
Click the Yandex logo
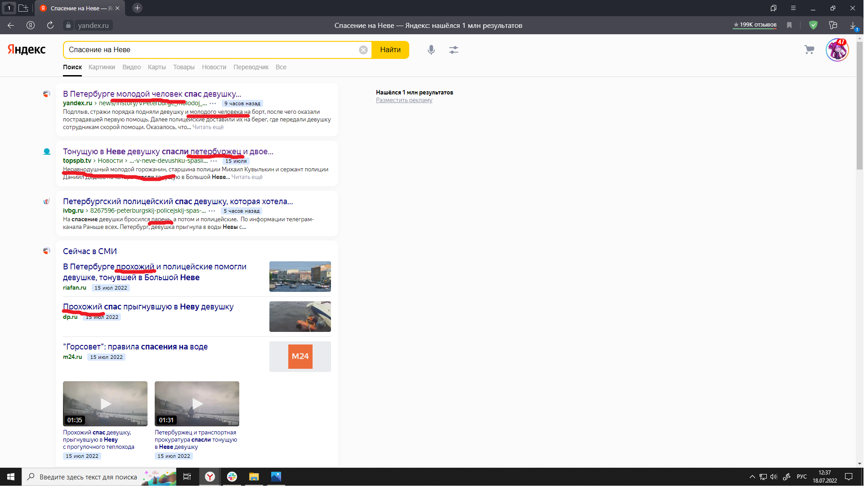27,49
